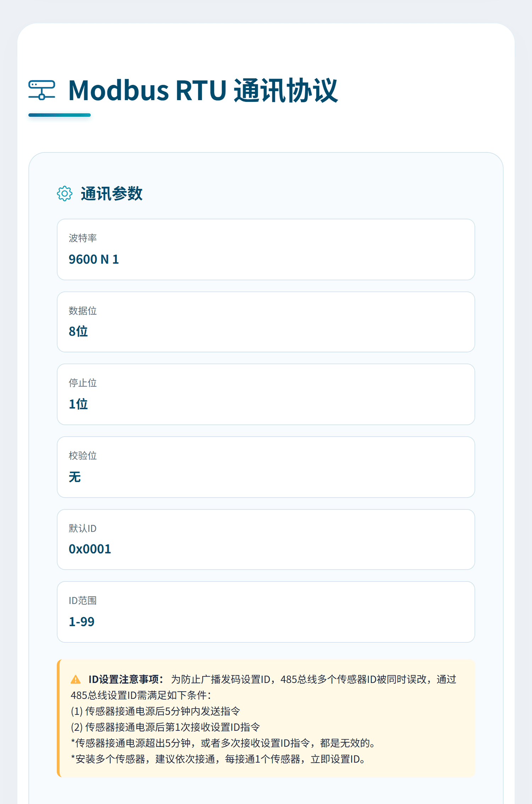
Task: Select the 波特率 card
Action: point(266,249)
